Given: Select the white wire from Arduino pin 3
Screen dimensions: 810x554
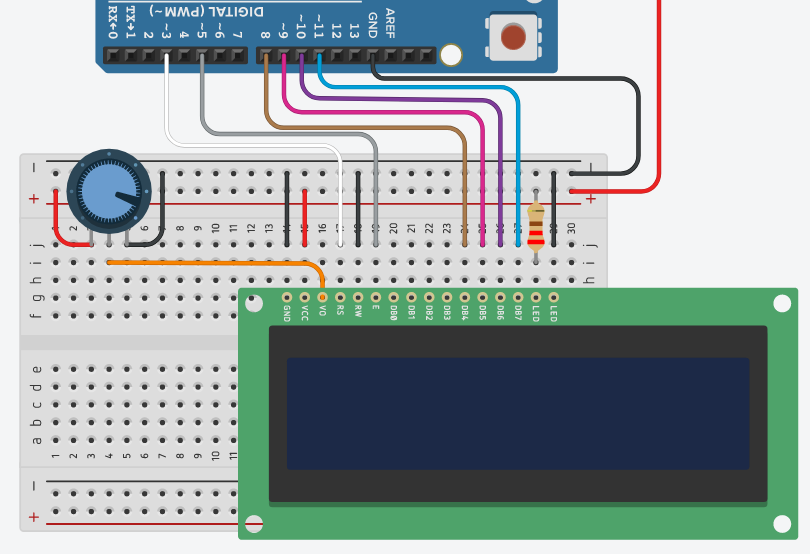Looking at the screenshot, I should [166, 110].
